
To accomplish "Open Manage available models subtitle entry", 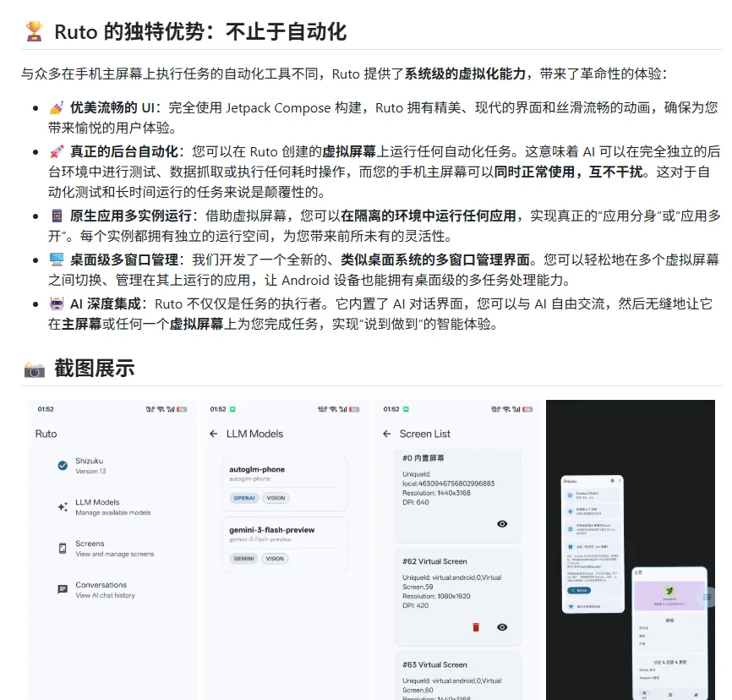I will (x=113, y=513).
